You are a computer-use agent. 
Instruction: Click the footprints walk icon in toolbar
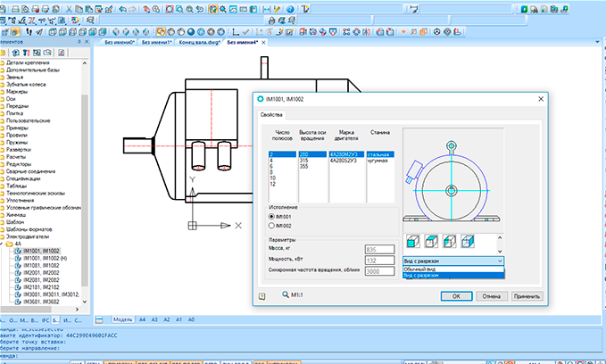click(x=29, y=32)
